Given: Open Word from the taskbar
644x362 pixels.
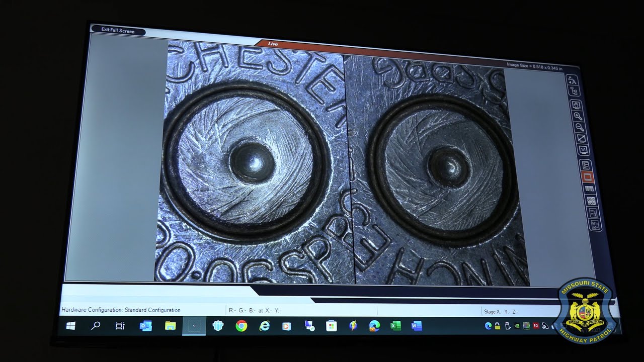Looking at the screenshot, I should 417,326.
